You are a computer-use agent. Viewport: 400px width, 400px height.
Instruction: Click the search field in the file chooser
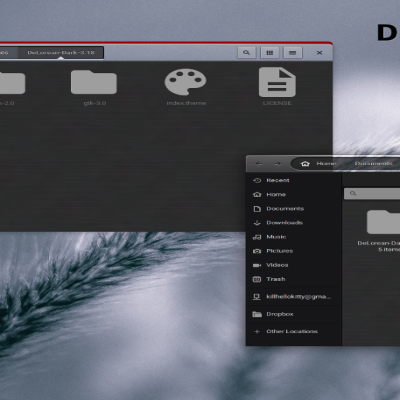[372, 193]
